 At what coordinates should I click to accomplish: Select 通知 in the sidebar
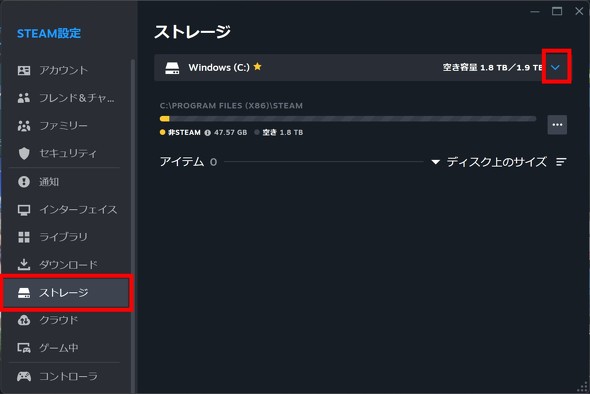tap(66, 182)
